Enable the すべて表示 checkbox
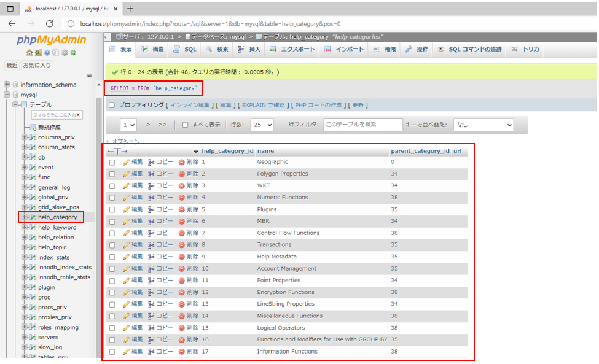599x364 pixels. point(186,125)
